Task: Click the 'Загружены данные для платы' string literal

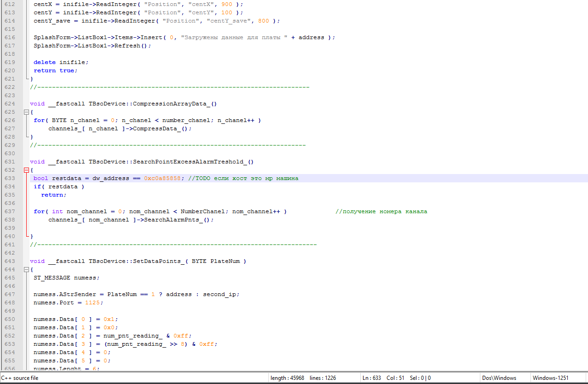Action: pyautogui.click(x=234, y=37)
